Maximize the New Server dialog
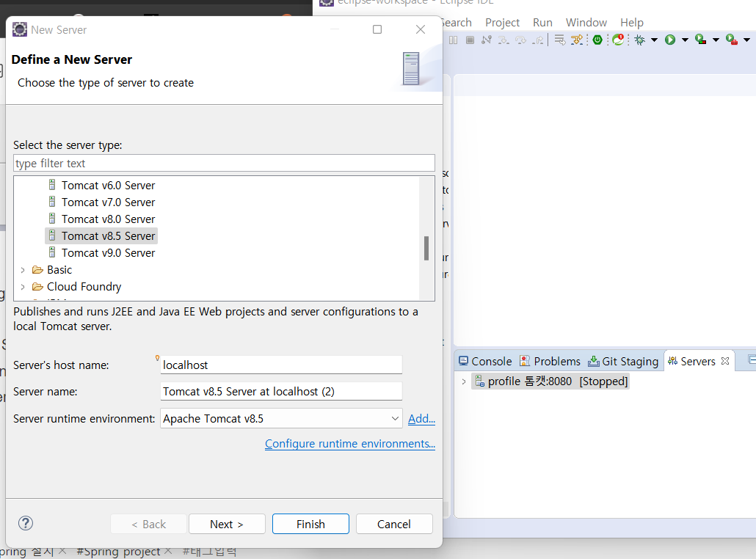 [x=377, y=29]
